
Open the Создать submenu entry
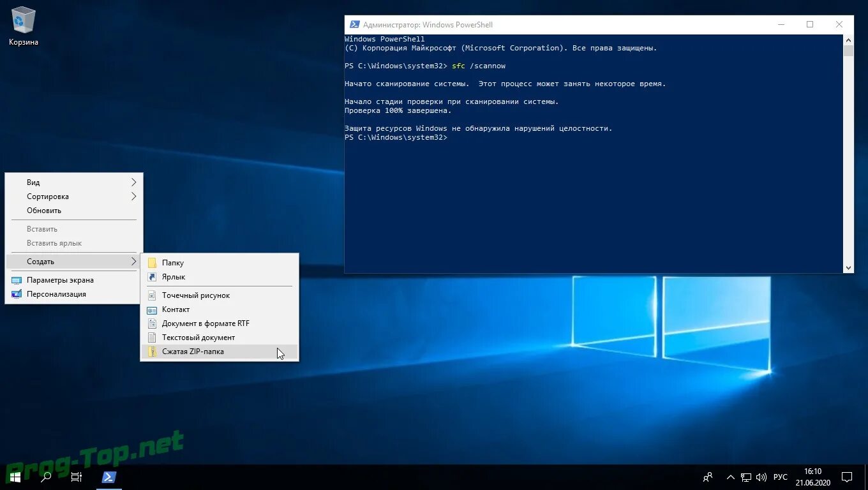click(74, 262)
